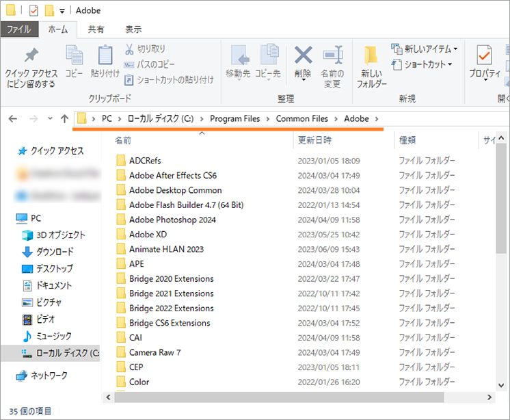Image resolution: width=510 pixels, height=420 pixels.
Task: Expand chevron after Adobe breadcrumb
Action: coord(377,119)
